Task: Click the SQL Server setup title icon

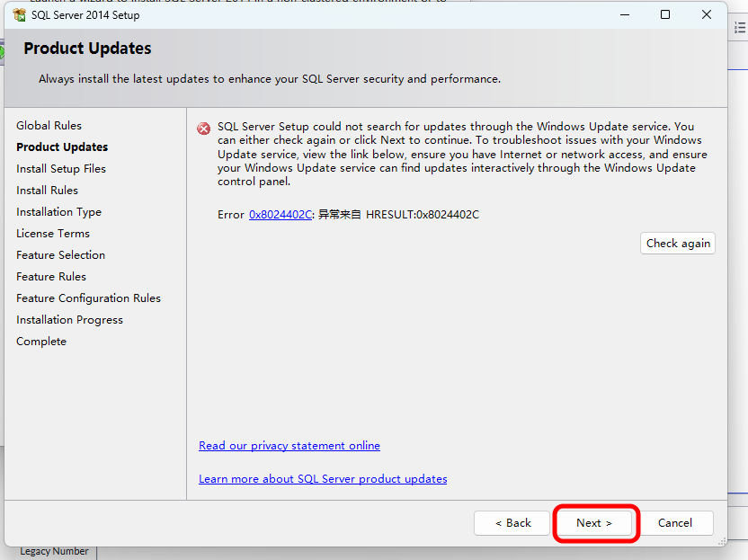Action: tap(20, 14)
